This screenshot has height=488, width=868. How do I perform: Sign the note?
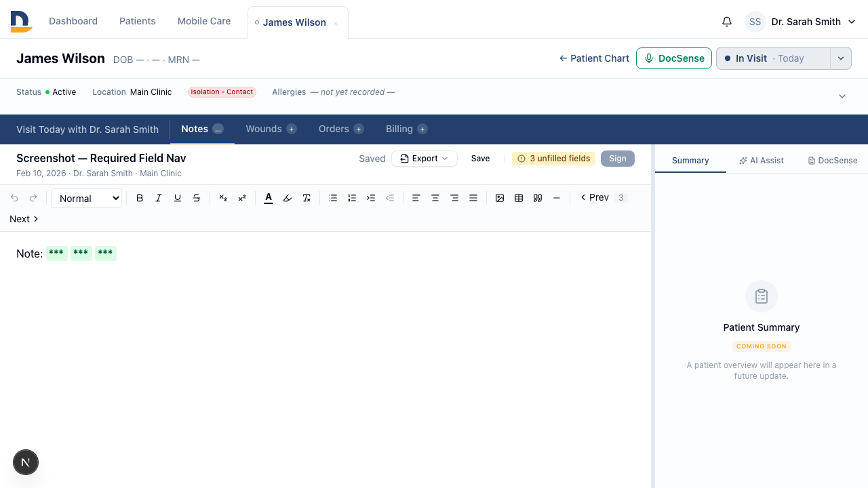click(618, 159)
